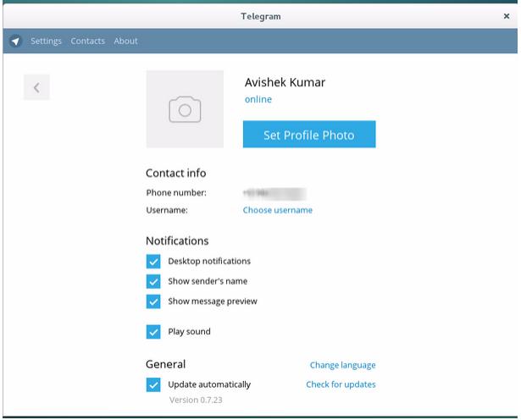Open the About menu item
Viewport: 521px width, 420px height.
click(x=125, y=41)
